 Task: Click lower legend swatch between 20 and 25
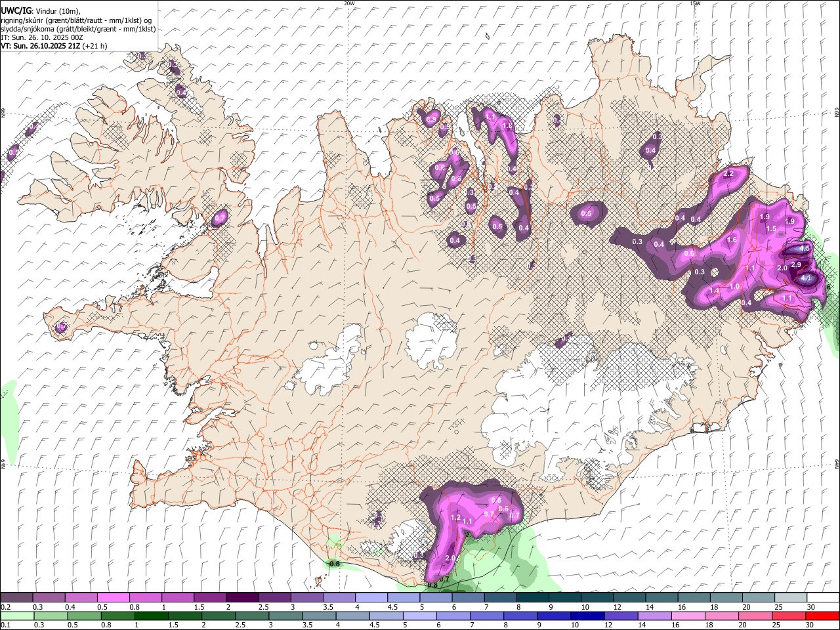click(757, 616)
